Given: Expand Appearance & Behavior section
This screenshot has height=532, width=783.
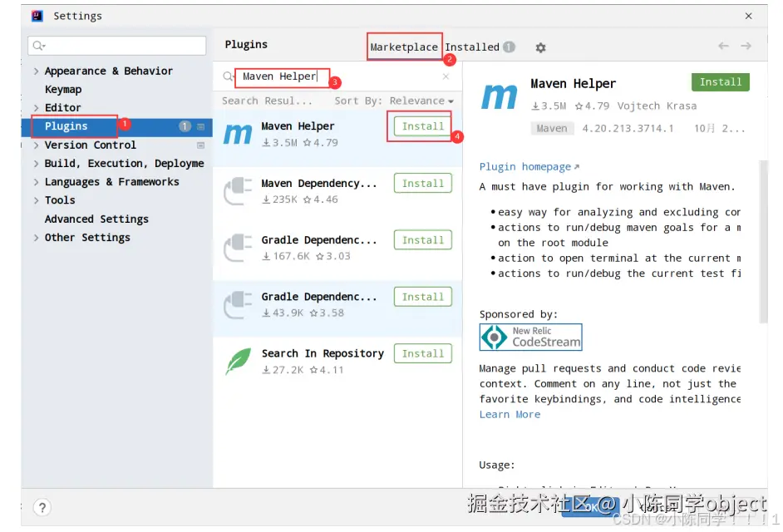Looking at the screenshot, I should coord(36,71).
